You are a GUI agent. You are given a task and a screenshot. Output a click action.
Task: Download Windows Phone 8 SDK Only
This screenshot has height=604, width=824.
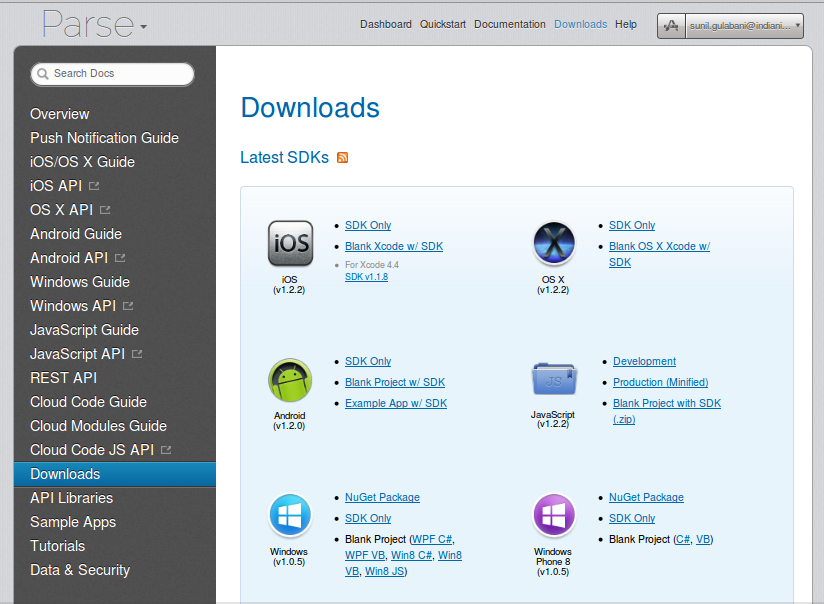pos(632,518)
